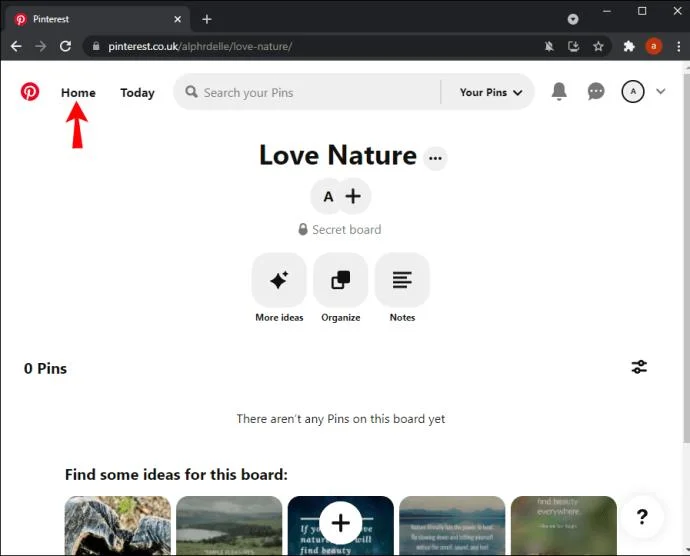Open the board Notes button
This screenshot has height=556, width=690.
point(402,280)
